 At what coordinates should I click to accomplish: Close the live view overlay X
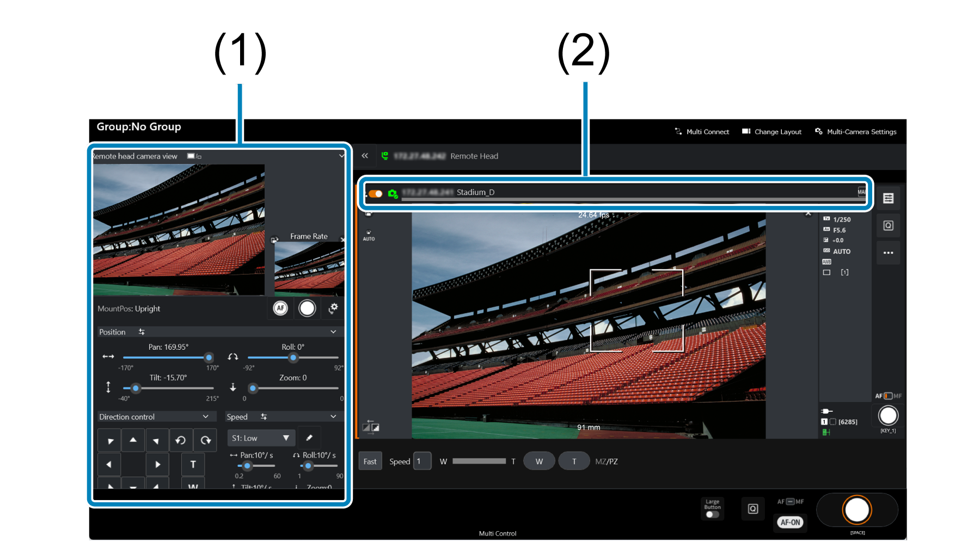tap(808, 214)
